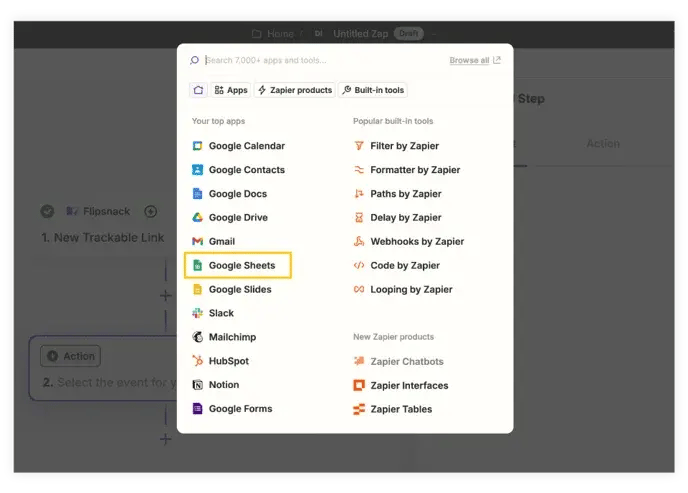Select Filter by Zapier tool
The image size is (688, 493).
396,146
